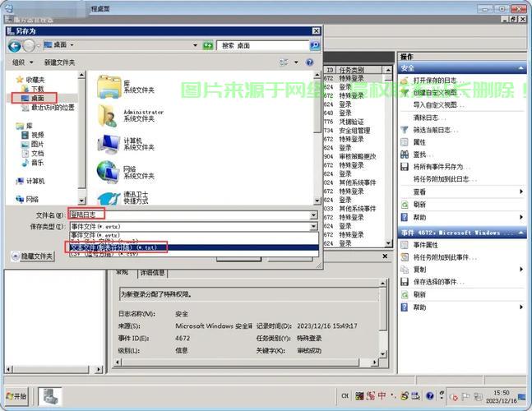532x411 pixels.
Task: Open the help question mark icon in the dialog toolbar
Action: pyautogui.click(x=309, y=62)
